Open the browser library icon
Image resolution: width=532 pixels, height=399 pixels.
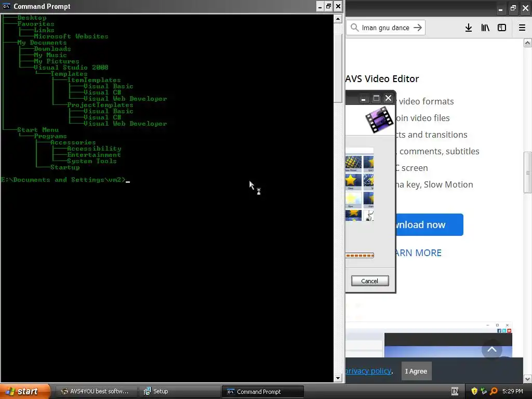(x=485, y=28)
